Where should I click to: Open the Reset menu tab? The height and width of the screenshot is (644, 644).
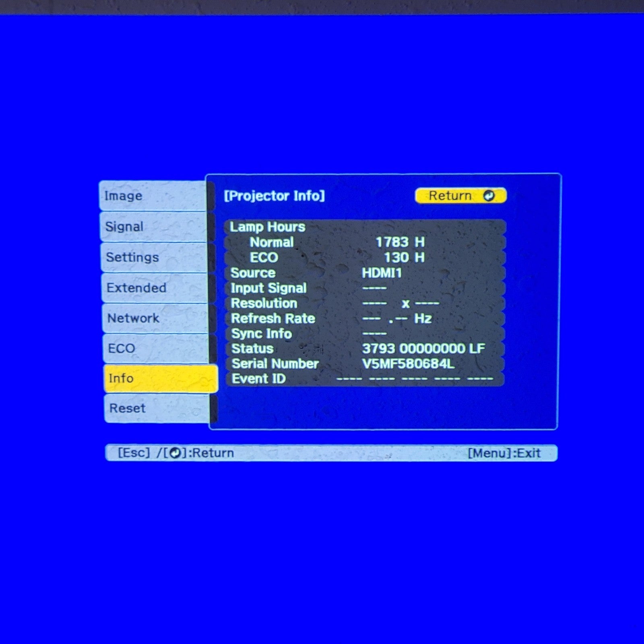point(157,408)
